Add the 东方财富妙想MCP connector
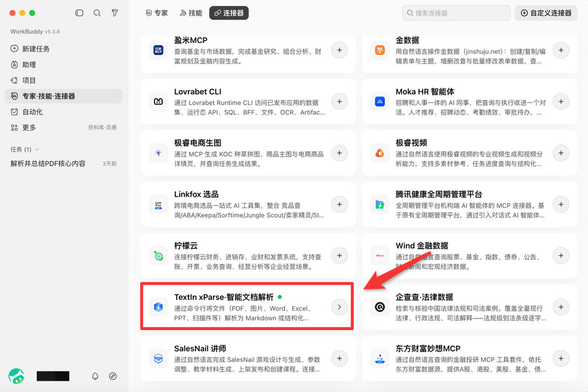The width and height of the screenshot is (588, 392). (x=561, y=358)
